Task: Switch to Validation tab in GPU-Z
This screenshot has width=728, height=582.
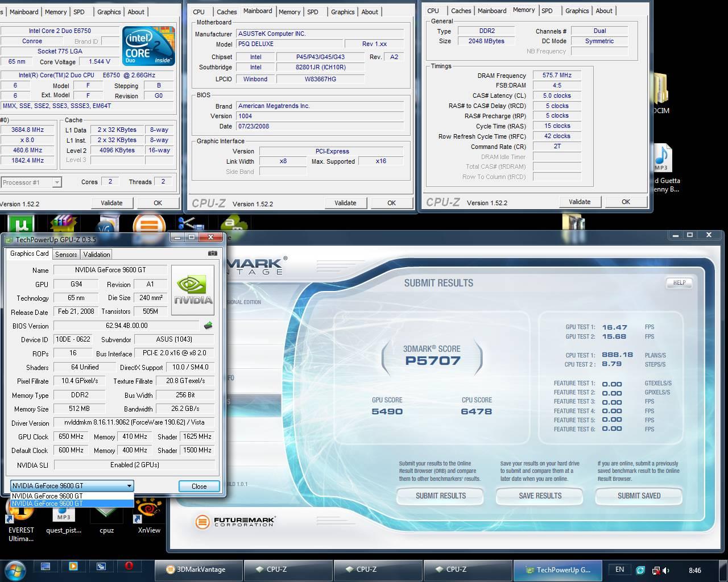Action: tap(97, 255)
